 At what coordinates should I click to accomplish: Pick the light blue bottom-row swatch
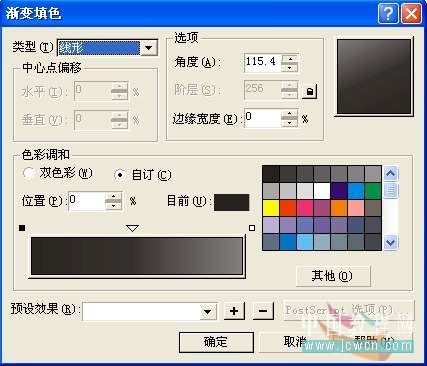coord(305,242)
